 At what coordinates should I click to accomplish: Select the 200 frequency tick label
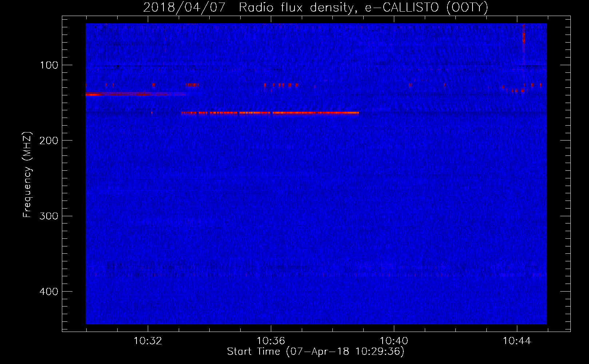[x=49, y=141]
